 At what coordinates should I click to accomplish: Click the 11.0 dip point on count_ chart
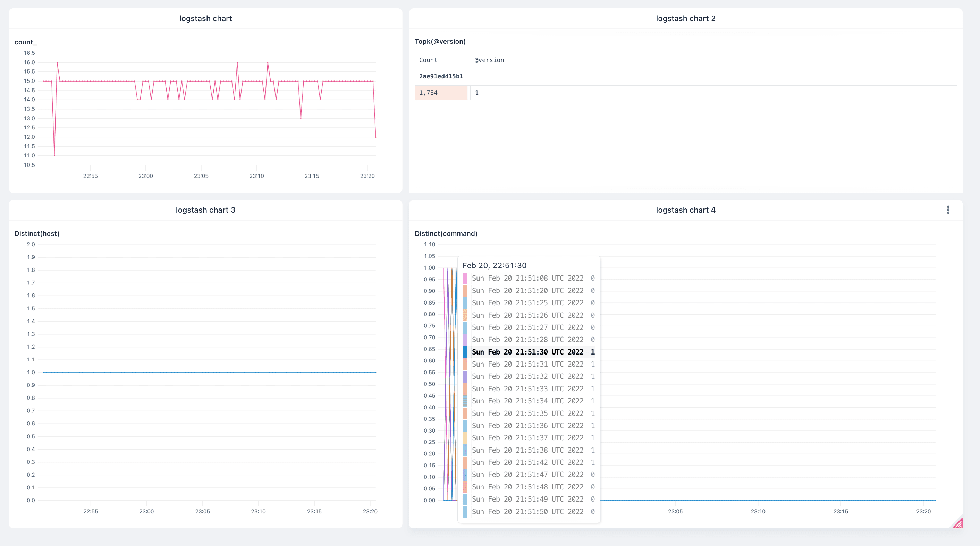[54, 155]
